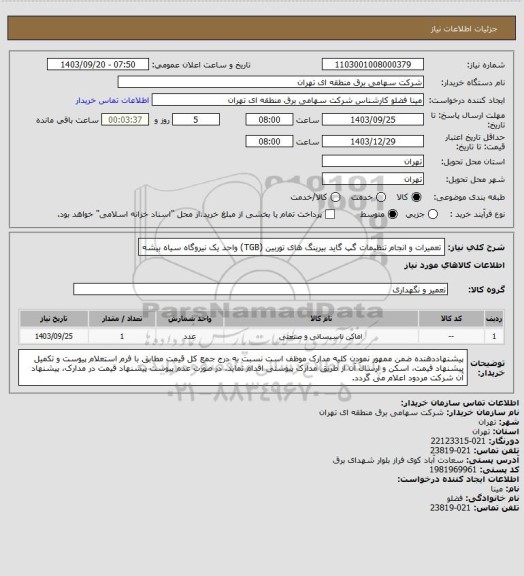Image resolution: width=524 pixels, height=576 pixels.
Task: Click the family name فضلو
Action: point(455,498)
